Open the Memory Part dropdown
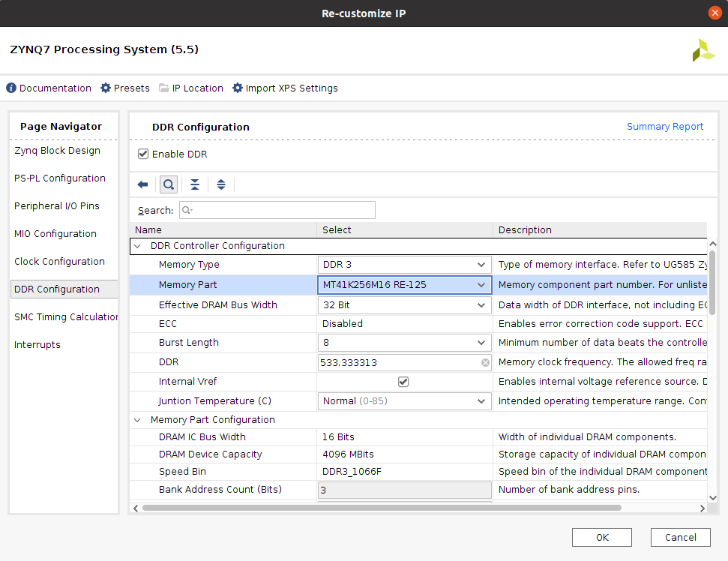This screenshot has width=728, height=561. (404, 285)
